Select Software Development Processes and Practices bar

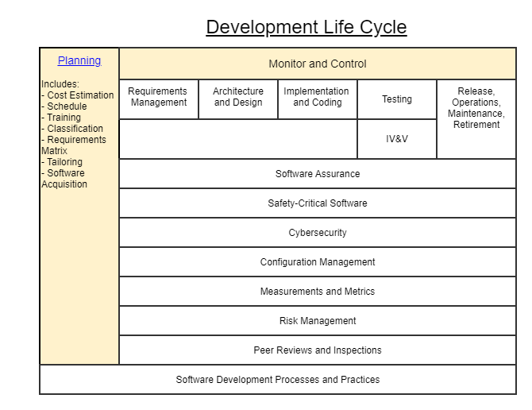click(278, 380)
